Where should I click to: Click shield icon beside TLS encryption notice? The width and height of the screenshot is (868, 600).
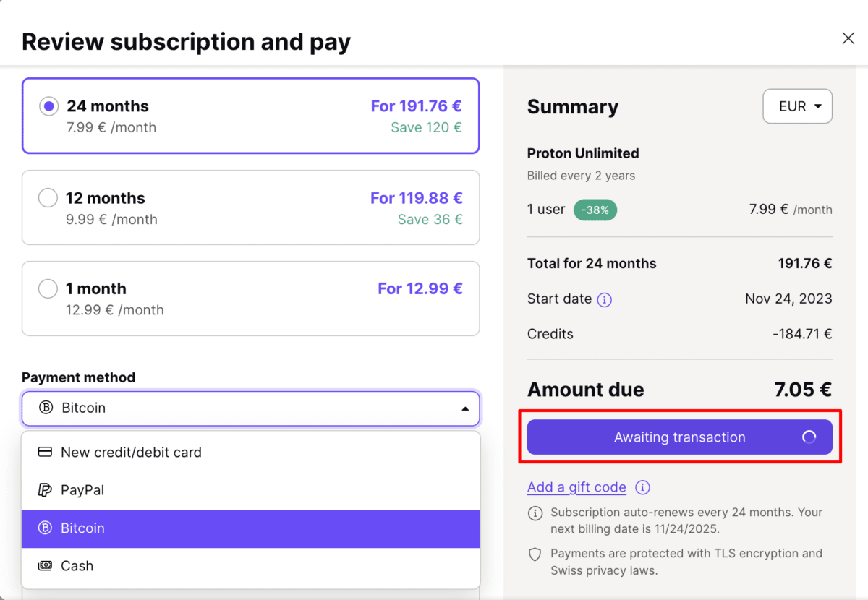point(535,554)
